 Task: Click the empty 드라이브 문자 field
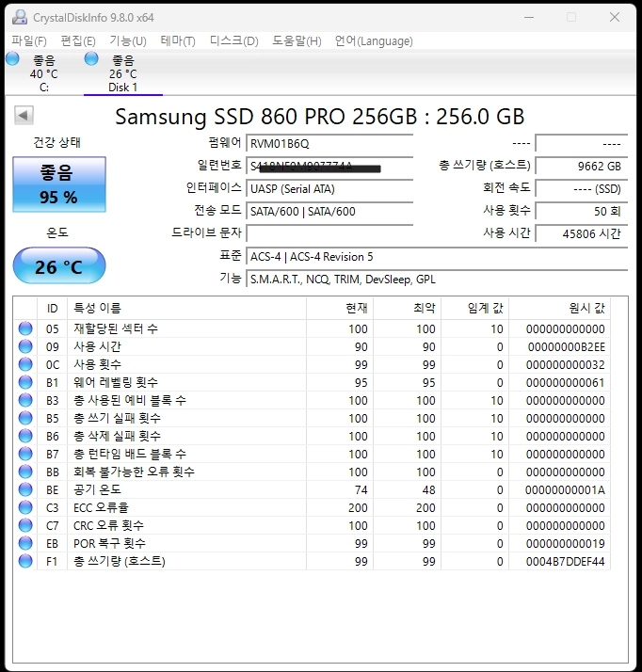[x=329, y=234]
